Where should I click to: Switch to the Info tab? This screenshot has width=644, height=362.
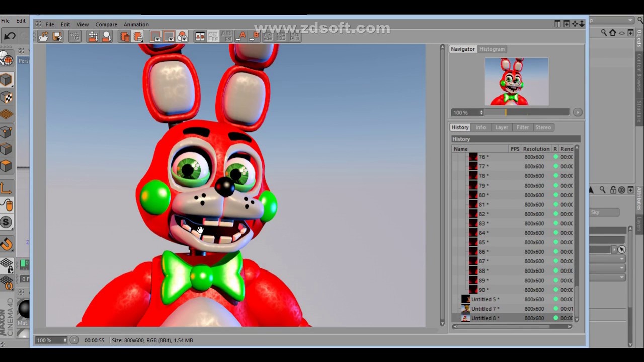(480, 127)
